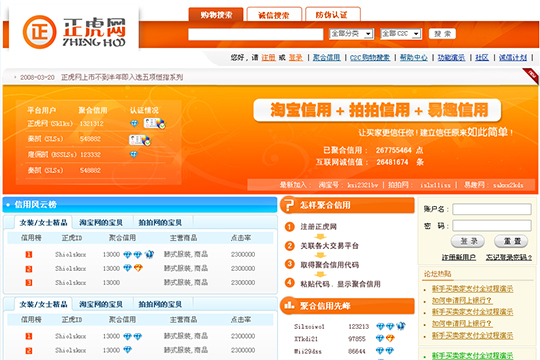540x360 pixels.
Task: Click the red NEW corner ribbon
Action: coord(531,76)
